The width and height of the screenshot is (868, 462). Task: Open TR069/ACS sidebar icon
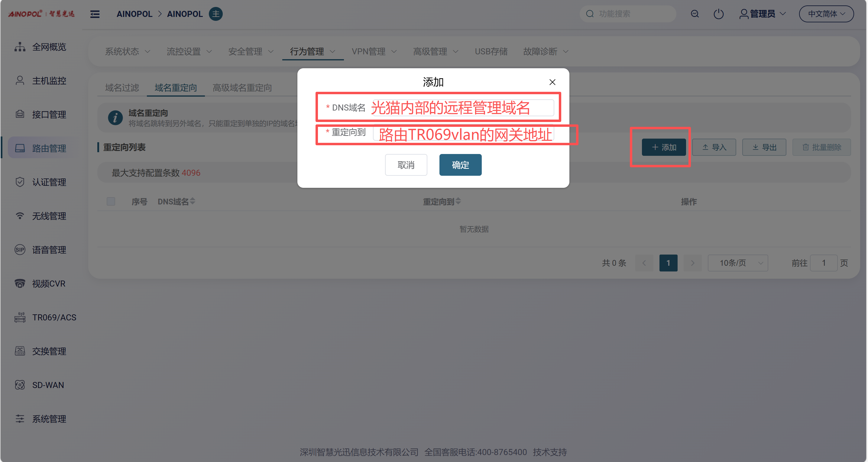coord(20,317)
